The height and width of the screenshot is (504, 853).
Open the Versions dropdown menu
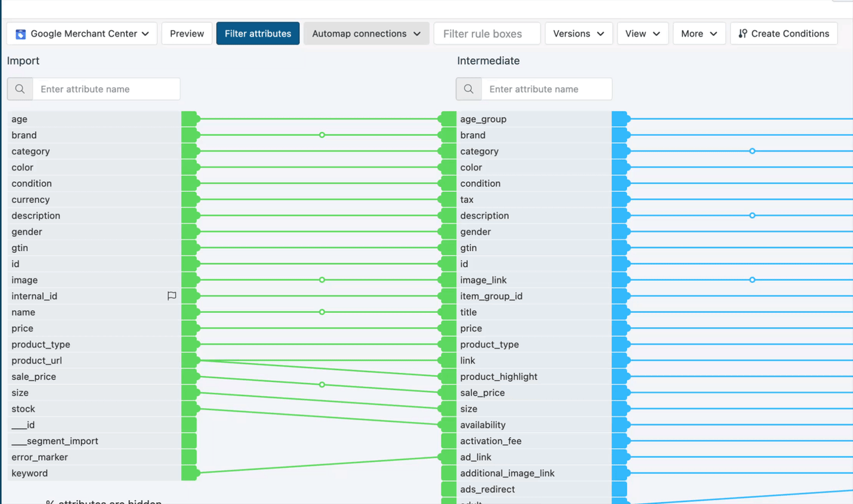[x=578, y=34]
